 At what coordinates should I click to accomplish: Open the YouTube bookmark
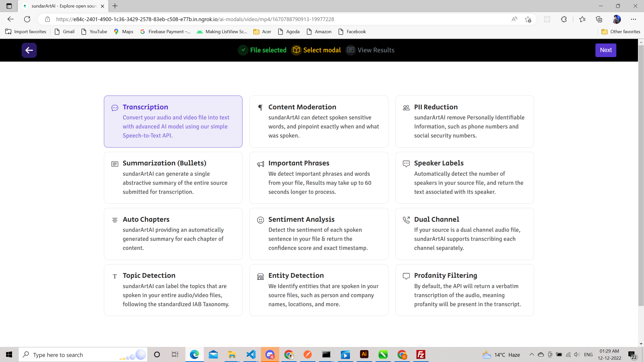(x=94, y=31)
